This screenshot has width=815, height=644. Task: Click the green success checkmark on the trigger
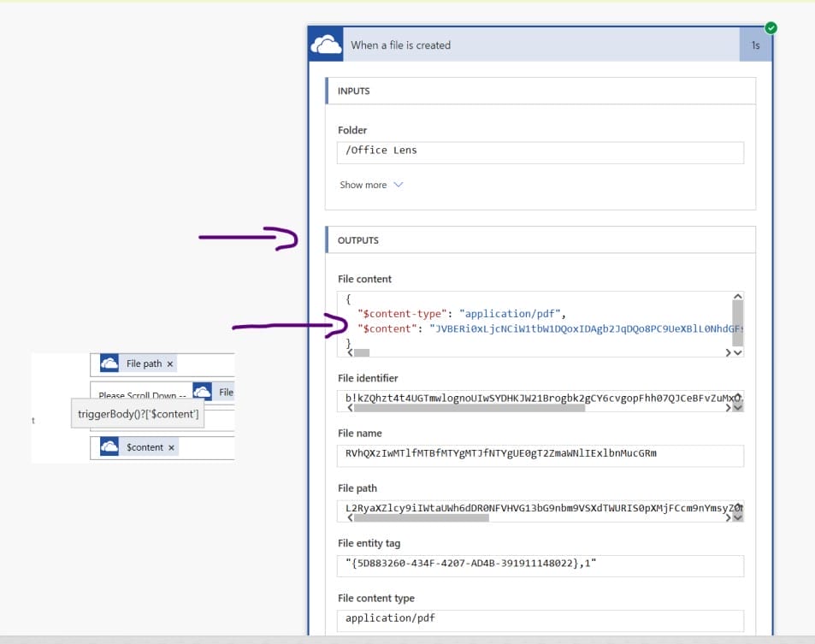[769, 27]
